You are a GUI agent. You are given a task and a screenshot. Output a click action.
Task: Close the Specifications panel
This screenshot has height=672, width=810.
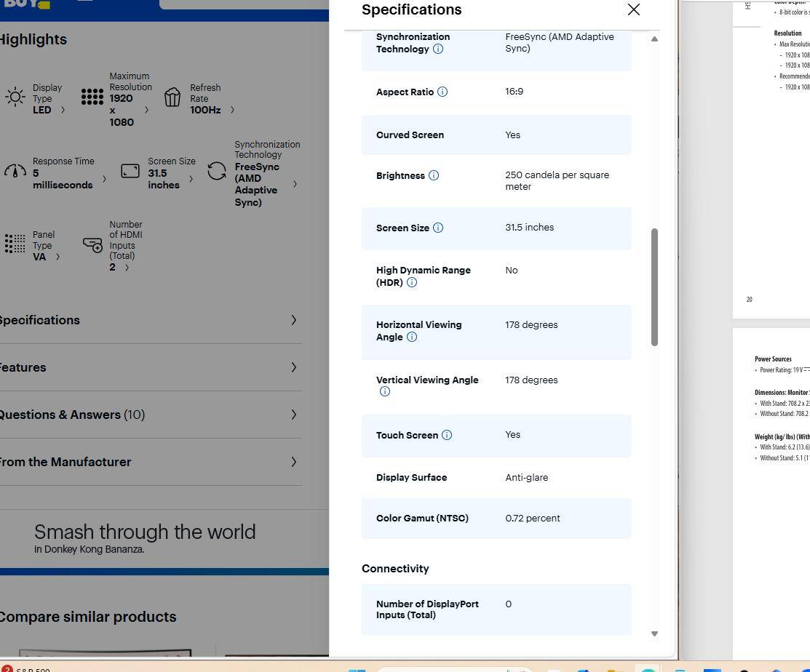tap(633, 9)
